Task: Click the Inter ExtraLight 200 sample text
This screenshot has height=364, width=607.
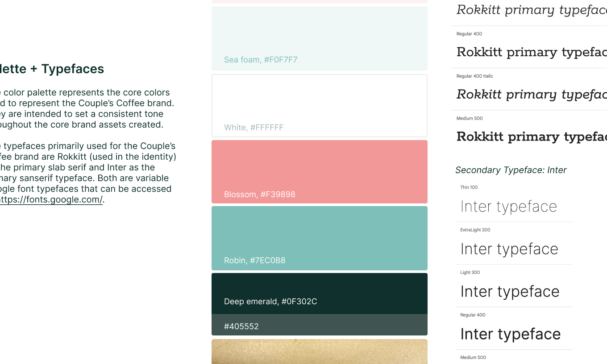Action: [509, 249]
